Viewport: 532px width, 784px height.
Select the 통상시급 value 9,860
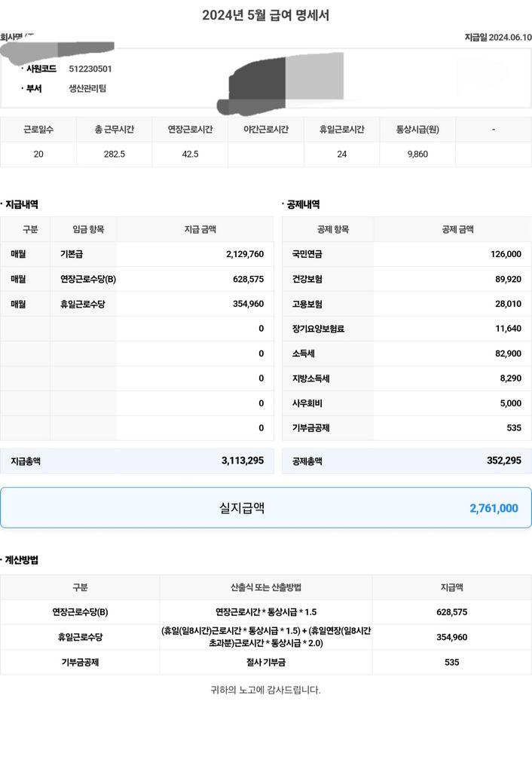tap(417, 154)
